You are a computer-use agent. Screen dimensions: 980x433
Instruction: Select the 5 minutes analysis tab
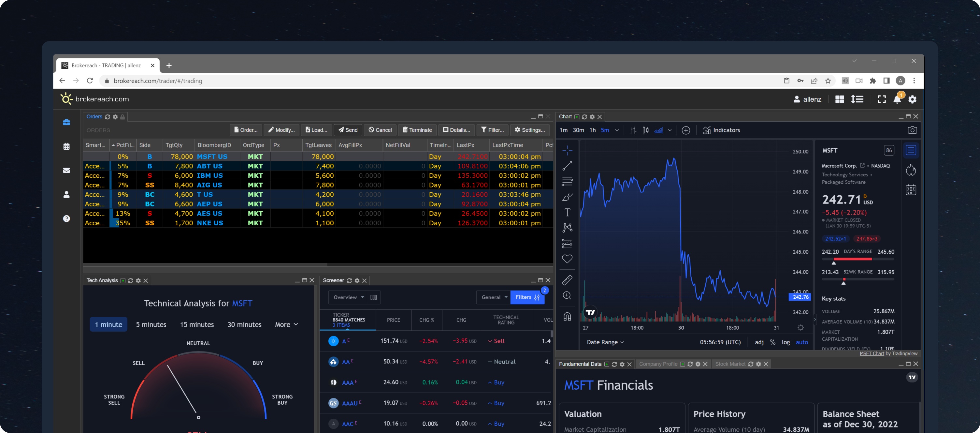click(x=151, y=324)
